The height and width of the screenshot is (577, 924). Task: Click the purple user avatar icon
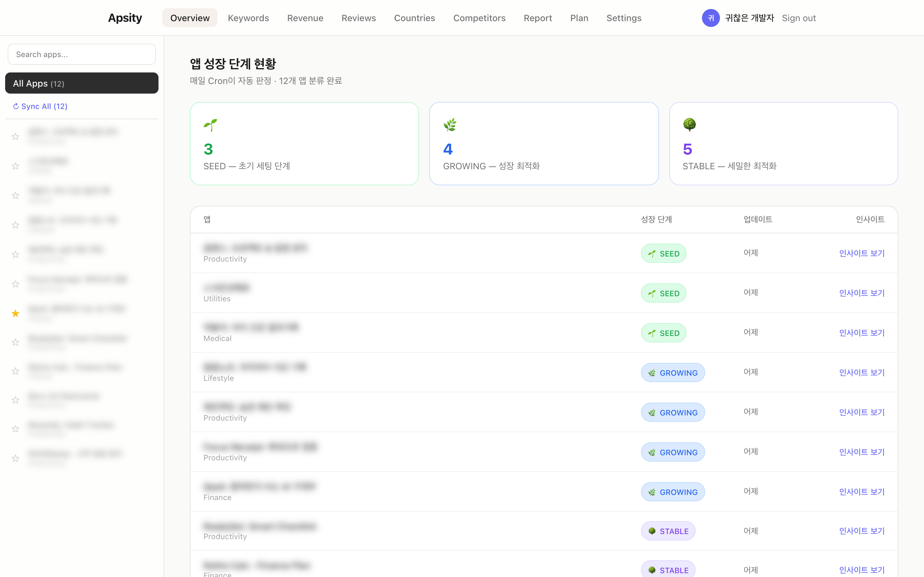click(711, 18)
